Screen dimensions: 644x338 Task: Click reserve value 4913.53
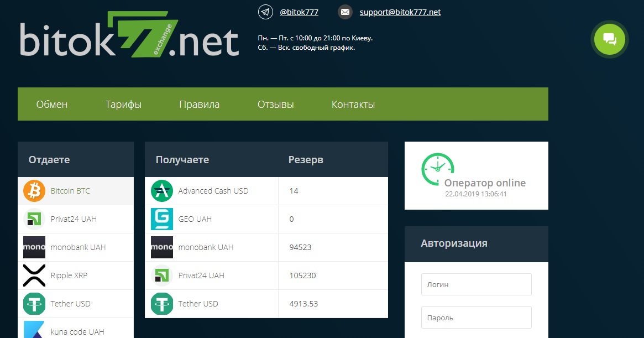pyautogui.click(x=303, y=304)
